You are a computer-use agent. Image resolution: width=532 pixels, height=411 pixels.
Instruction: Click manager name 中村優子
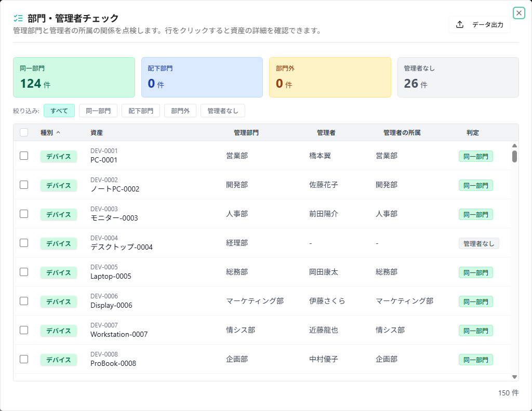[324, 359]
